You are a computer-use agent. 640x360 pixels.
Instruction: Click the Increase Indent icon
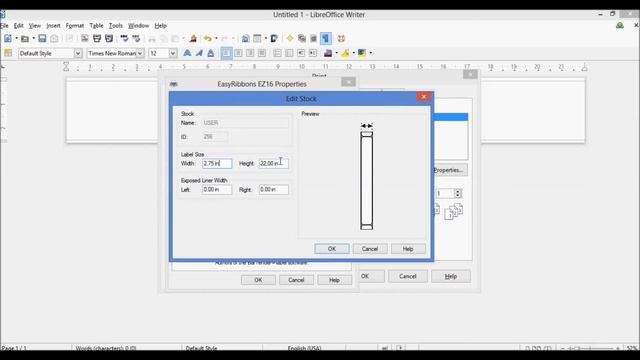tap(313, 53)
